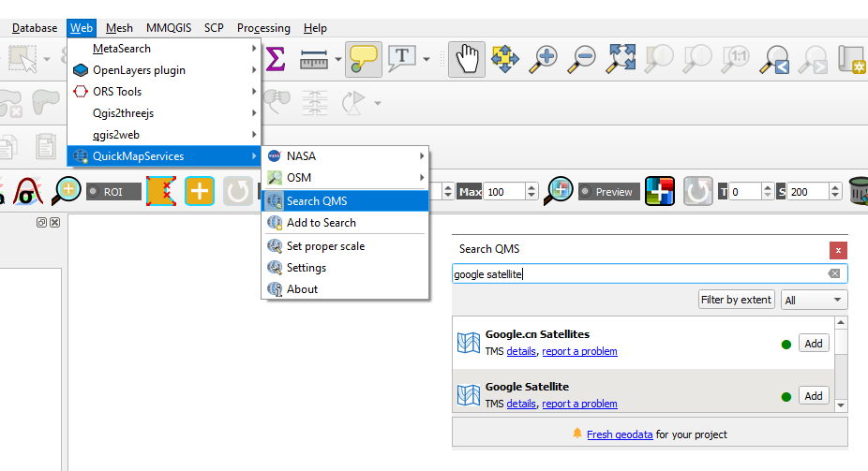Click SCP zoom to ROI magnifier
This screenshot has height=471, width=868.
(x=66, y=191)
